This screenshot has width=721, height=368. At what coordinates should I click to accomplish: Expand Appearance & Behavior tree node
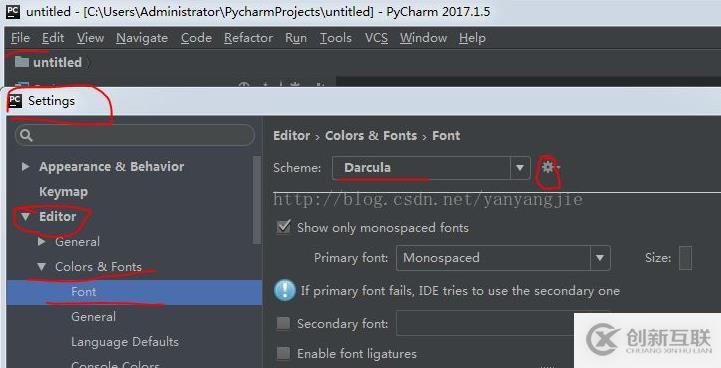point(25,167)
